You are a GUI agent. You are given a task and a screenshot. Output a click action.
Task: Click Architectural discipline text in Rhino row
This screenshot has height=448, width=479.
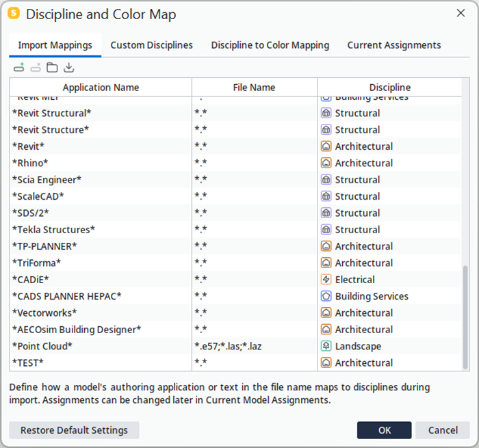[364, 163]
